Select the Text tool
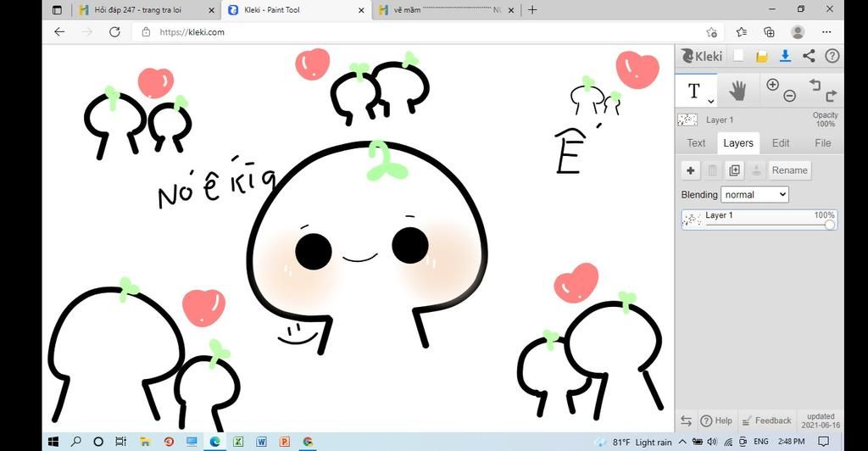 [696, 91]
